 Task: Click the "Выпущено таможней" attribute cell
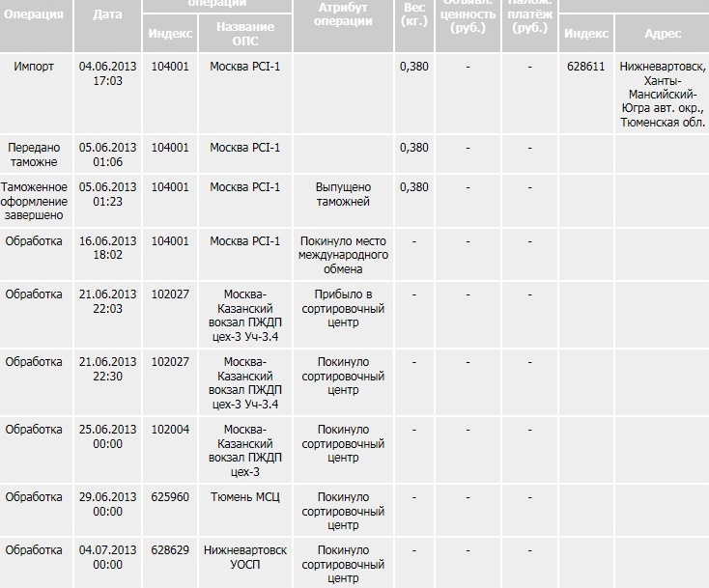point(343,194)
